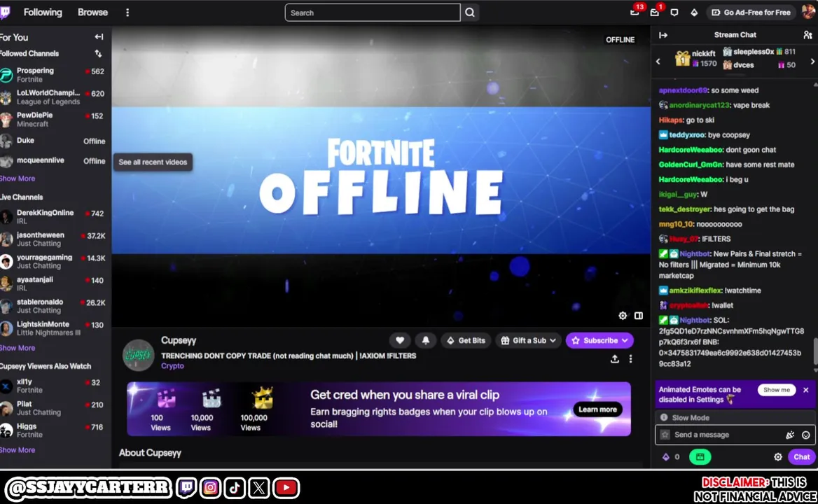Click See all recent videos button
818x504 pixels.
[153, 162]
